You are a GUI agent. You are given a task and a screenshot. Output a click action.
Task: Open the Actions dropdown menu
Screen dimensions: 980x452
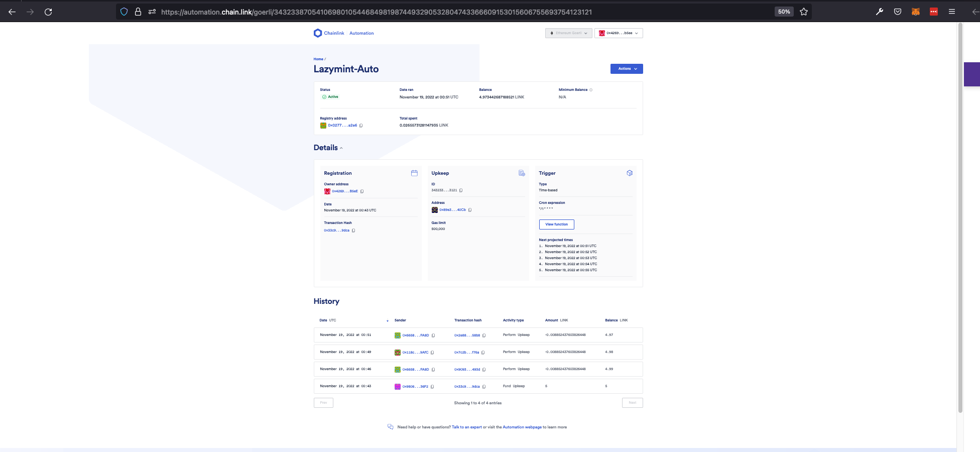pyautogui.click(x=627, y=69)
